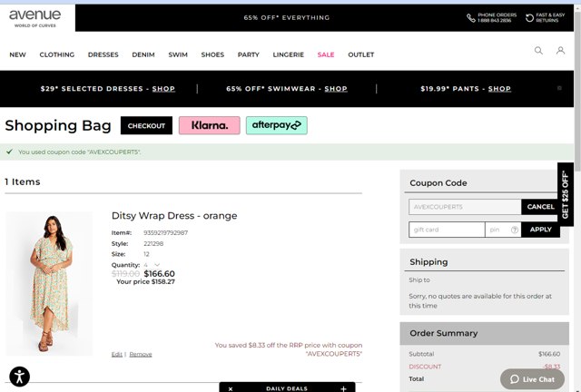The height and width of the screenshot is (392, 581).
Task: Click the FAST & EASY RETURNS text
Action: coord(550,17)
